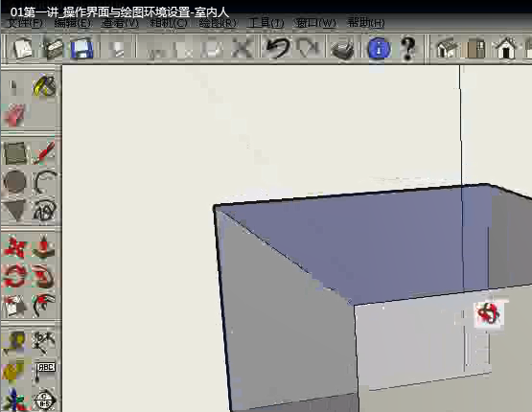Open the 查看(V) menu
Image resolution: width=532 pixels, height=412 pixels.
pos(121,23)
